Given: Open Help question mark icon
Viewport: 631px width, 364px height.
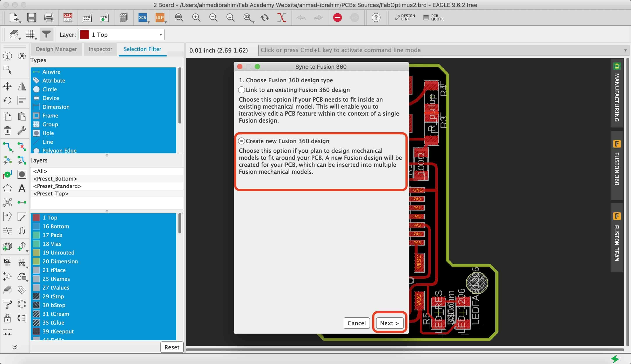Looking at the screenshot, I should point(376,18).
